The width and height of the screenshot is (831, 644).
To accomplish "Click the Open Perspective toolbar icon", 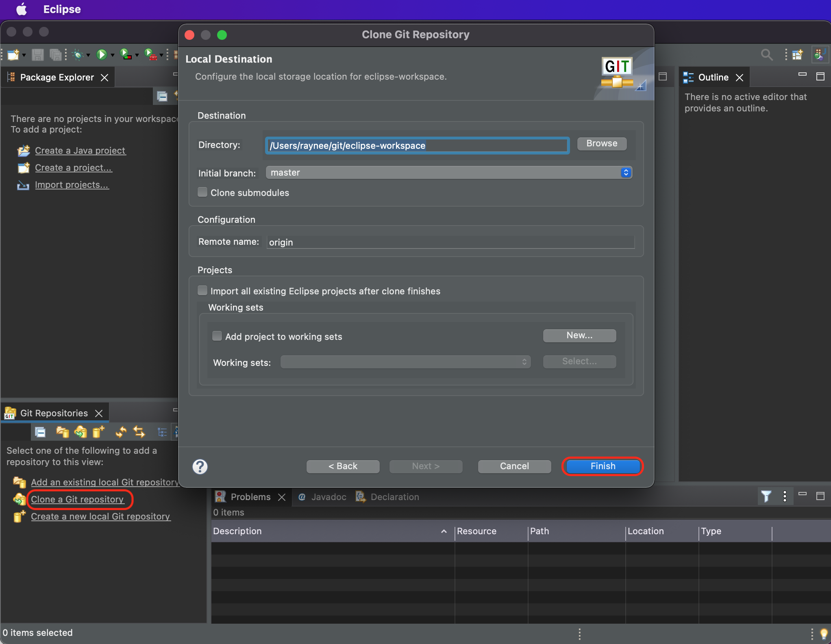I will coord(798,54).
